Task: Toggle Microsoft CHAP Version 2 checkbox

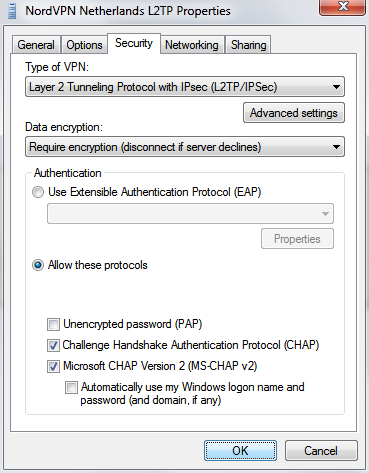Action: click(53, 366)
